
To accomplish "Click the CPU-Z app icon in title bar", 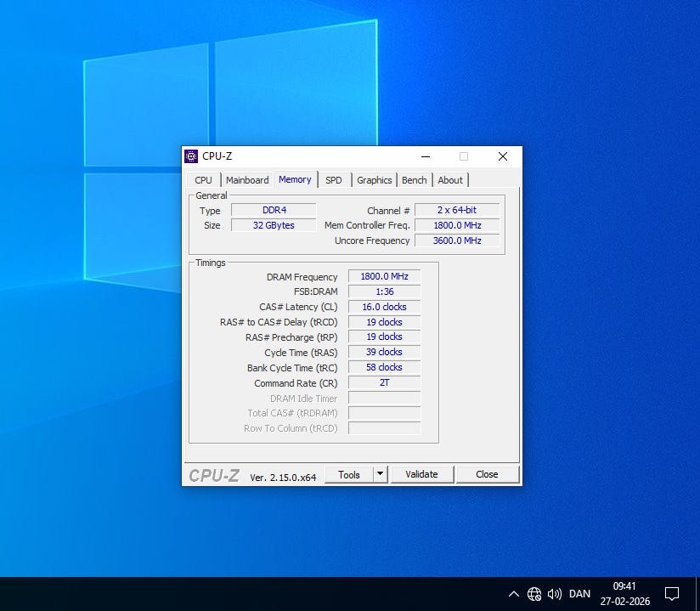I will coord(191,156).
